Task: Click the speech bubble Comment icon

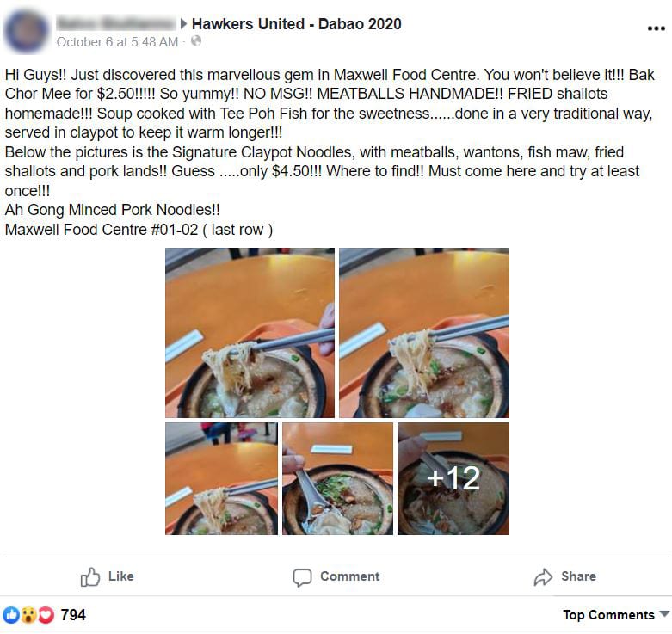Action: [x=302, y=577]
